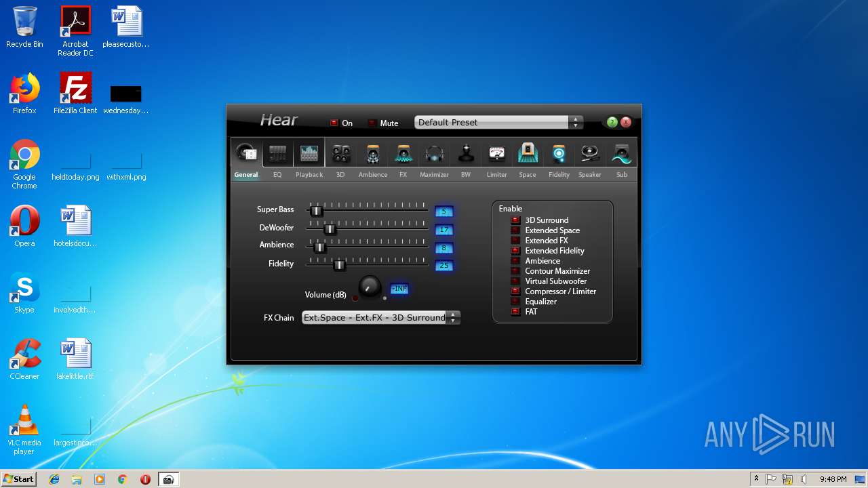This screenshot has width=868, height=488.
Task: Open the Default Preset dropdown
Action: (x=498, y=123)
